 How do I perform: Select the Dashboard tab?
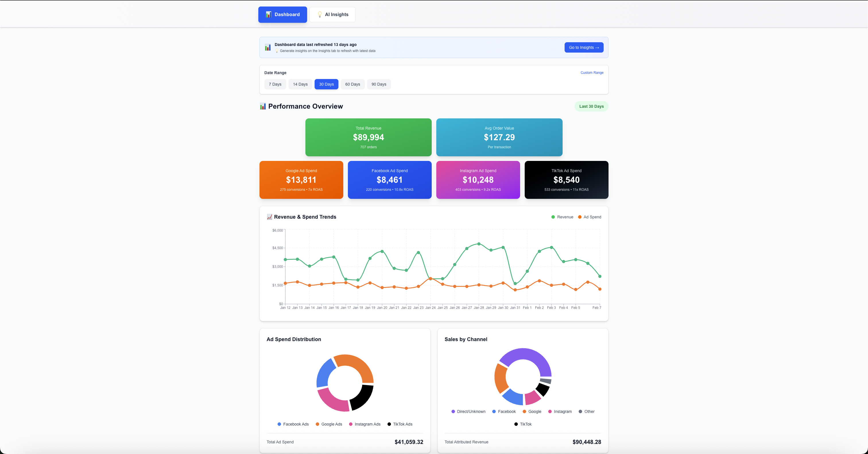click(x=283, y=14)
